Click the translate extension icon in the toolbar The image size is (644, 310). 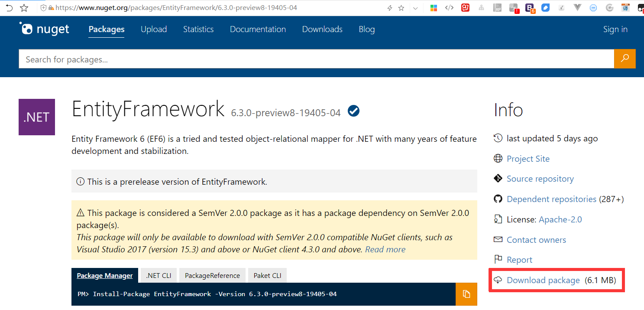[626, 7]
